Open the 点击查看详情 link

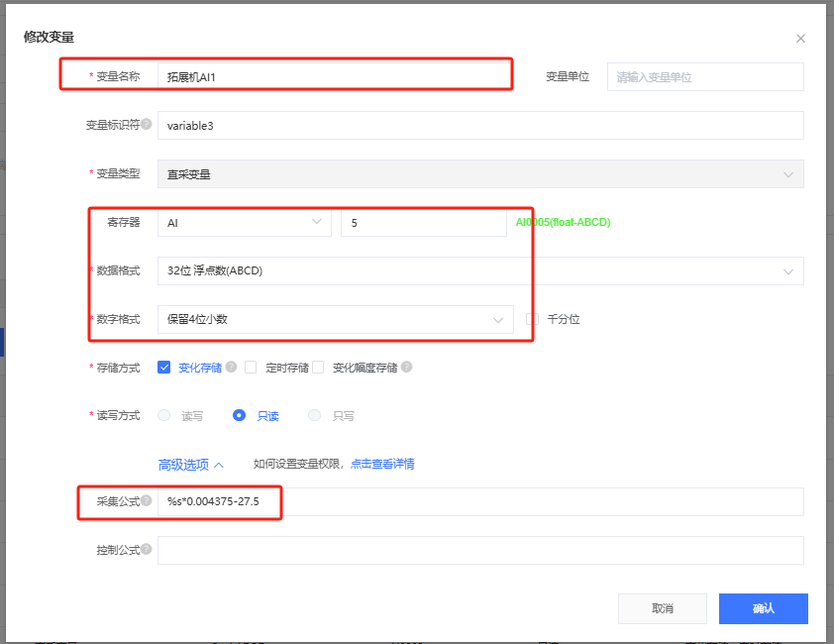tap(382, 464)
